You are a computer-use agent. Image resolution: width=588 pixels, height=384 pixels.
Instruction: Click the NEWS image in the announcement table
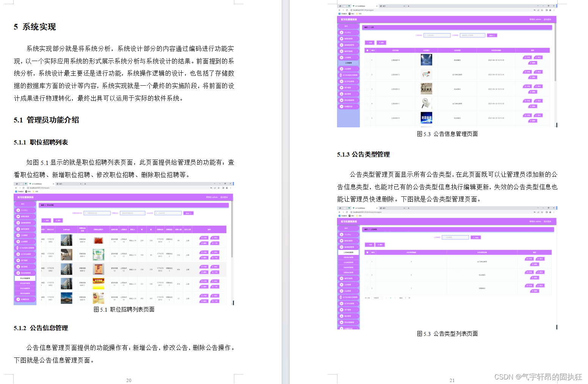click(426, 89)
